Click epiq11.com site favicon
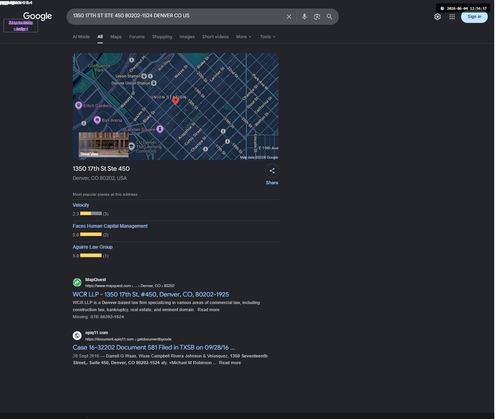 tap(77, 335)
